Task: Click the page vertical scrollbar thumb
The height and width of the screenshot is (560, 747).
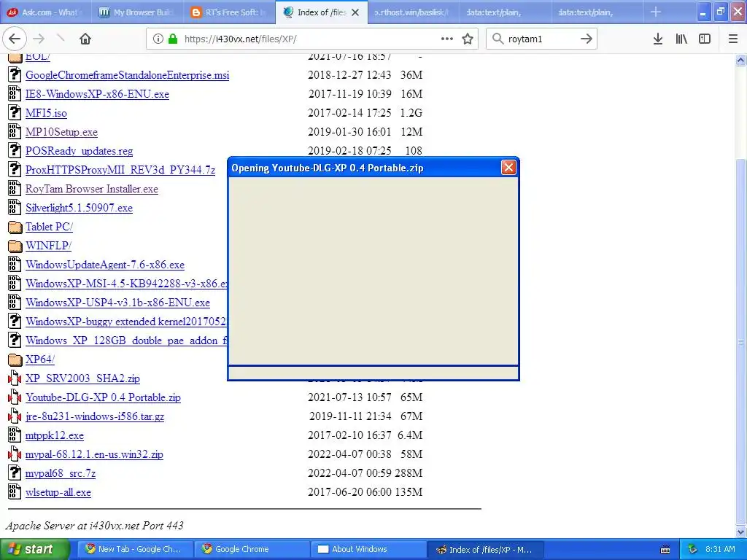Action: click(x=740, y=341)
